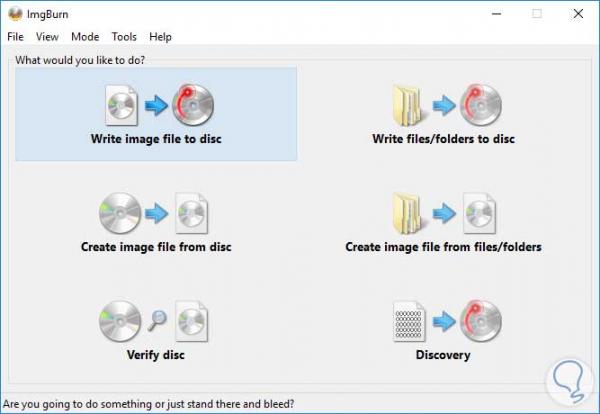
Task: Click the Create image file from disc label
Action: (156, 247)
